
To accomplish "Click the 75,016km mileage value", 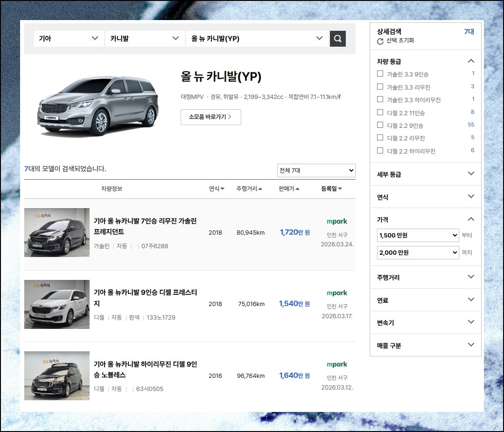I will pyautogui.click(x=252, y=304).
